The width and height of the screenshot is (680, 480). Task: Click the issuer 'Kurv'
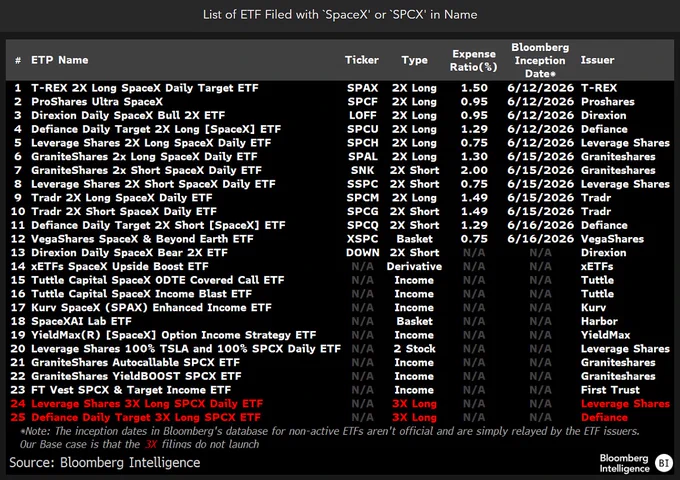coord(593,308)
